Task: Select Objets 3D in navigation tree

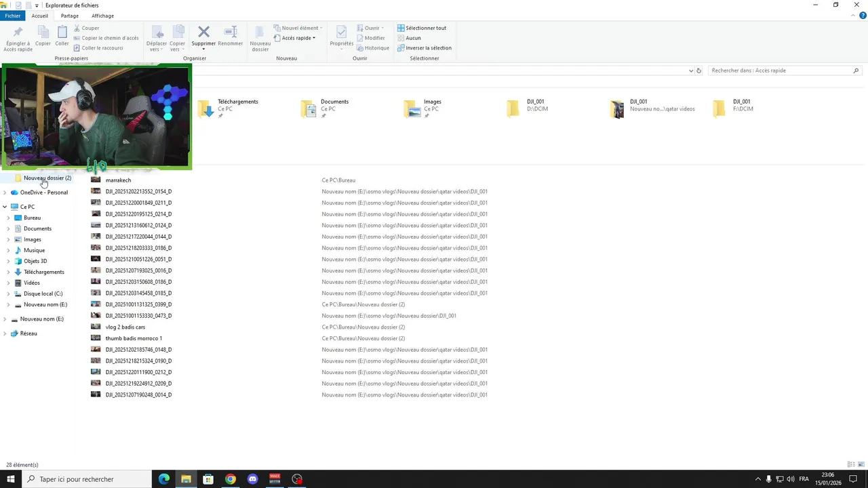Action: pos(35,261)
